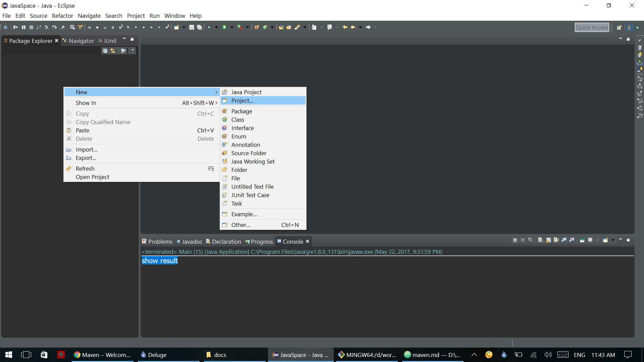Open the Open Console dropdown arrow
Viewport: 644px width, 362px height.
point(613,240)
